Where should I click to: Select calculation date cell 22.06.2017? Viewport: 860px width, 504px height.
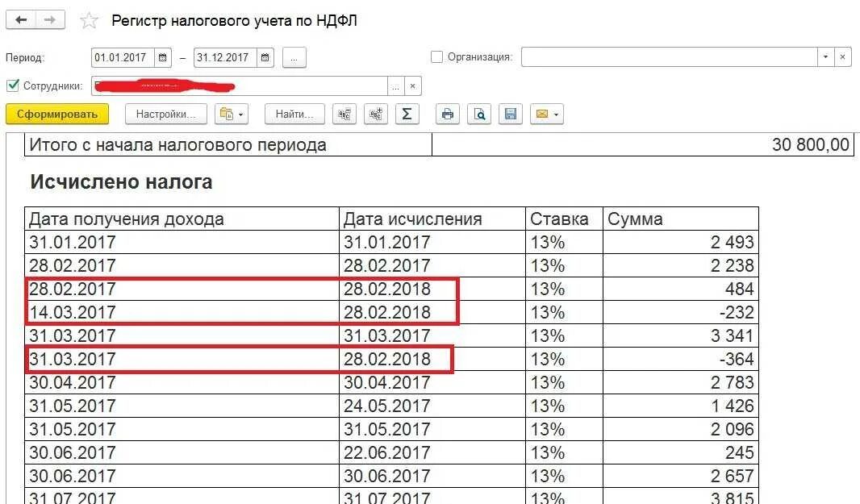(x=432, y=452)
